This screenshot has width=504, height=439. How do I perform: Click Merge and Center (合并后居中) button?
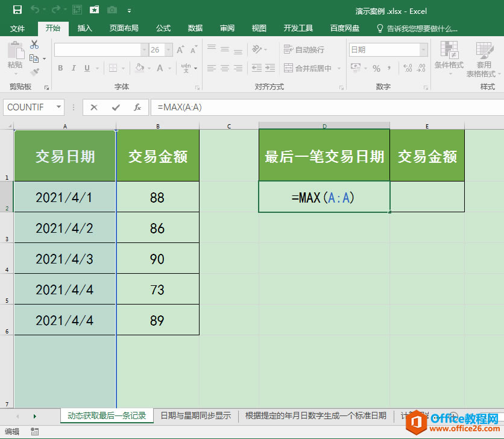pos(307,68)
